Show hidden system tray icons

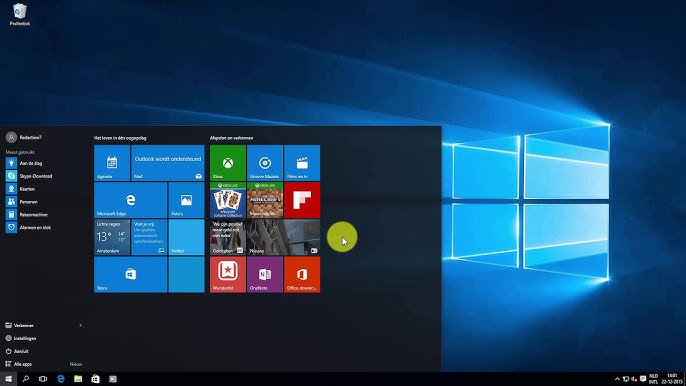click(617, 379)
